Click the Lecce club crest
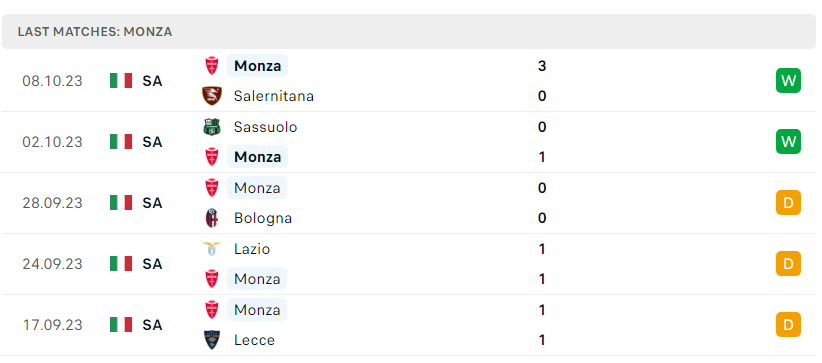 tap(212, 340)
